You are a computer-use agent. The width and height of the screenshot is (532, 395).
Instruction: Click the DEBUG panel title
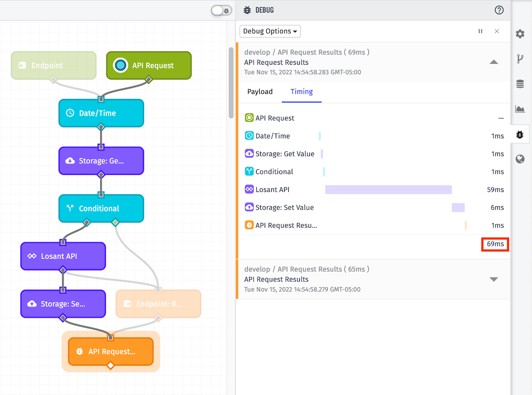pos(265,10)
